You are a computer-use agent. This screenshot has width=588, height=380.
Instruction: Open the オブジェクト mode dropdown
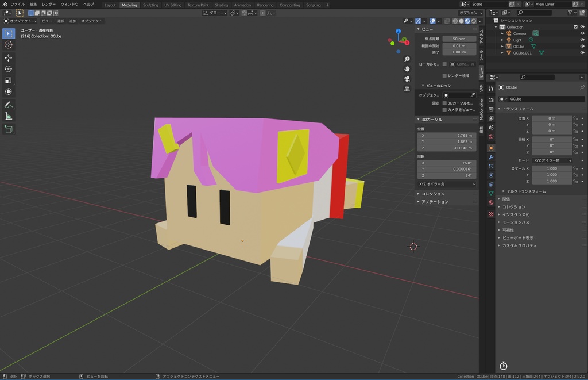click(20, 21)
